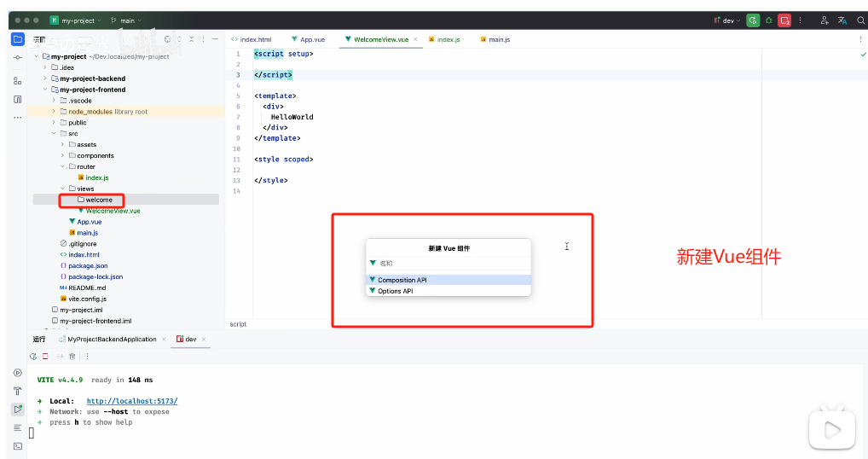The height and width of the screenshot is (459, 868).
Task: Switch to the index.js editor tab
Action: pyautogui.click(x=444, y=39)
